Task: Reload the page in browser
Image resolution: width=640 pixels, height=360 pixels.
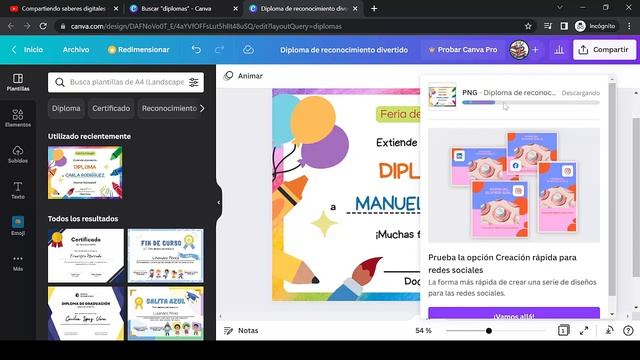Action: (x=43, y=26)
